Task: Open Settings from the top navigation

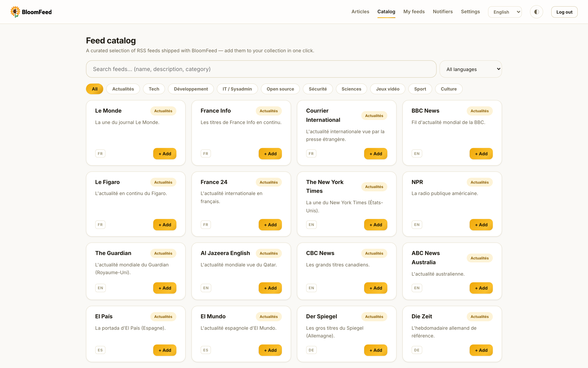Action: tap(470, 12)
